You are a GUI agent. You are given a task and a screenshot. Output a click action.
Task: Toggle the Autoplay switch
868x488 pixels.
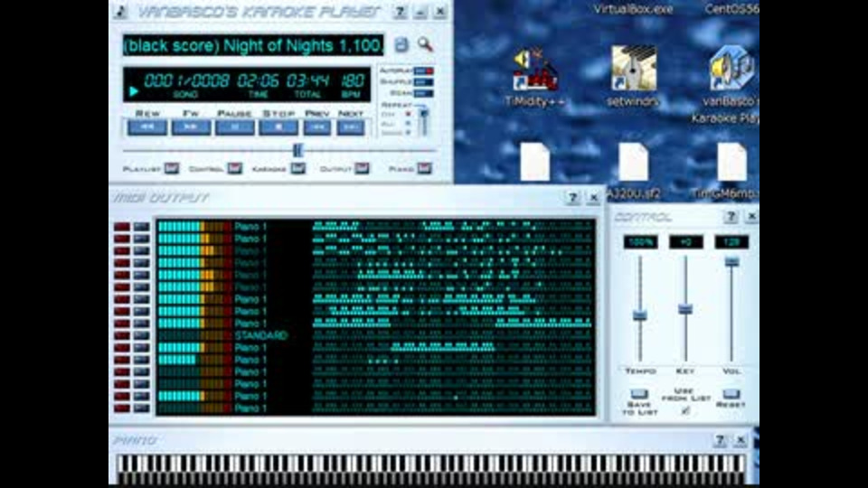pyautogui.click(x=423, y=70)
